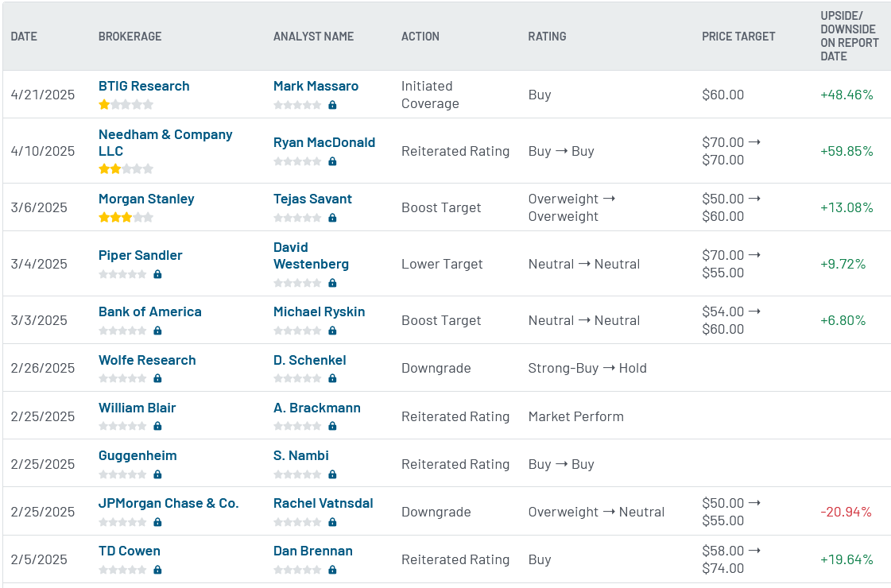
Task: Open the Wolfe Research brokerage link
Action: pos(147,360)
